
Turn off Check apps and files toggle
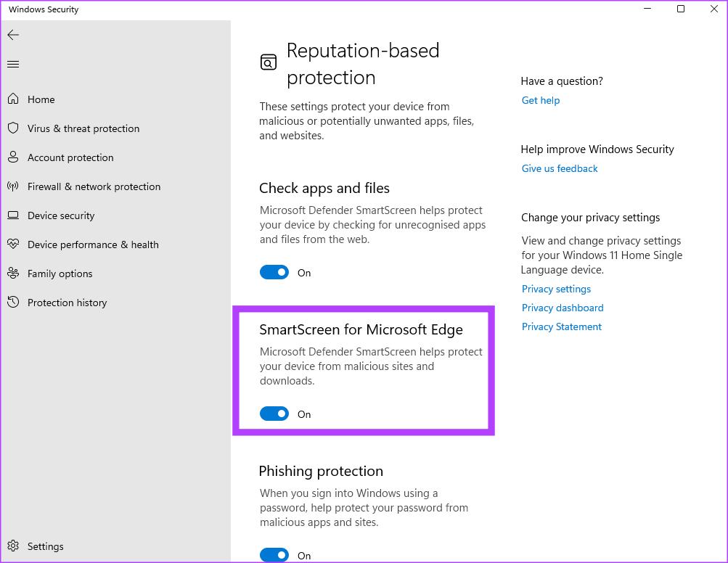pos(274,273)
